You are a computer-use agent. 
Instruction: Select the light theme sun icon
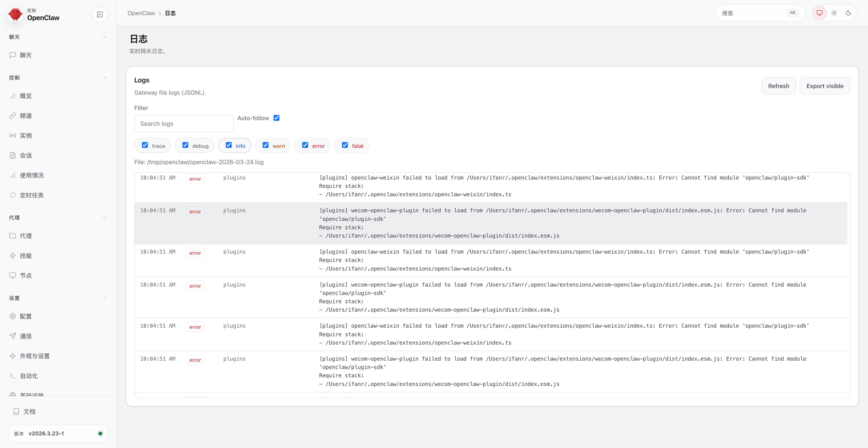(834, 13)
